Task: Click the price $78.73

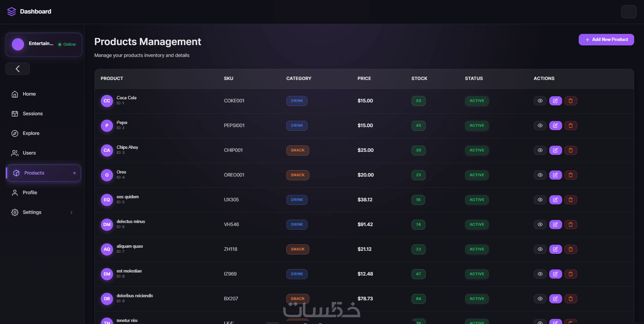Action: 365,299
